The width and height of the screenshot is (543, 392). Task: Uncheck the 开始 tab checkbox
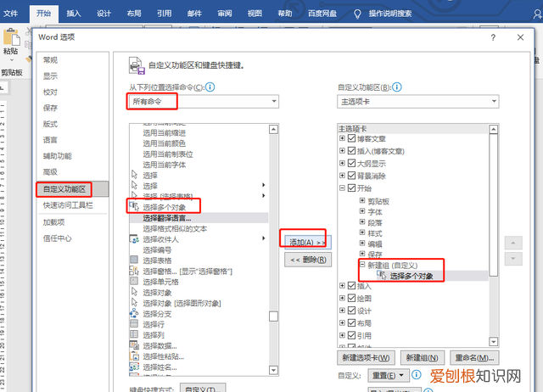click(351, 188)
